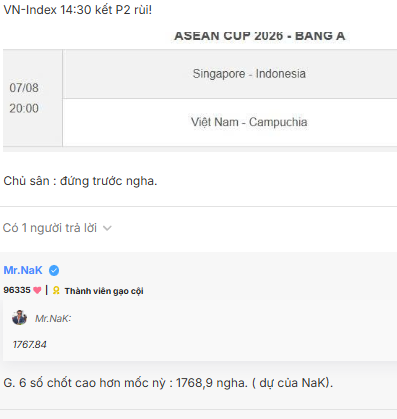Click the chevron arrow after Có 1 người trả lời
397x419 pixels.
pyautogui.click(x=107, y=228)
